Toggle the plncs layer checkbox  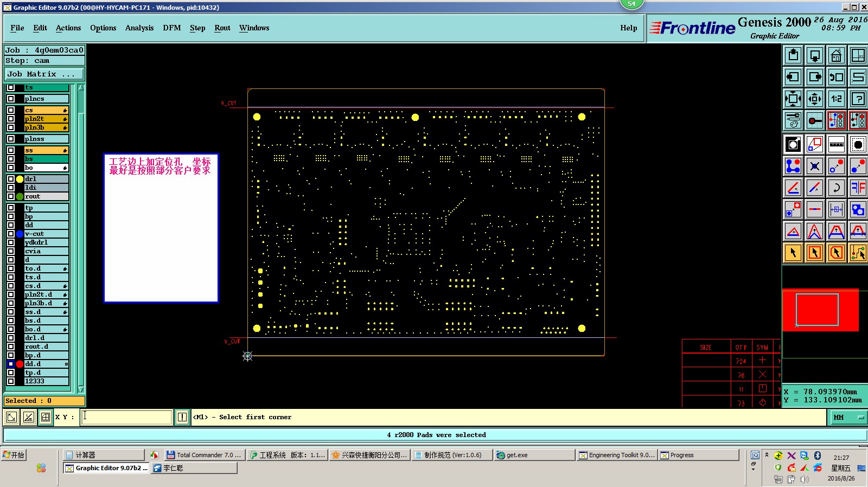pyautogui.click(x=11, y=99)
